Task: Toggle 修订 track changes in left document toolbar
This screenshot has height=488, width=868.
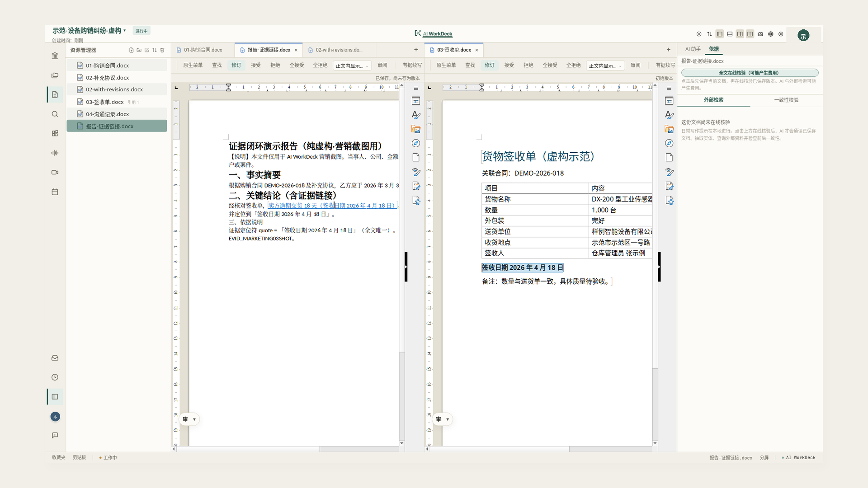Action: tap(236, 65)
